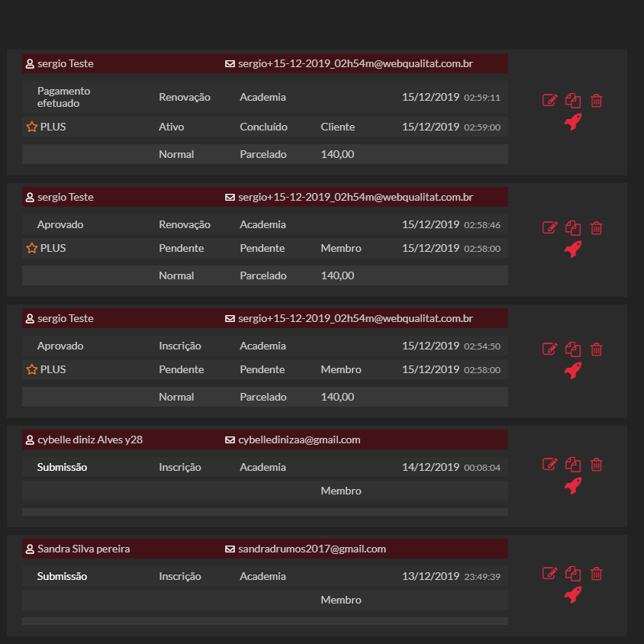Viewport: 644px width, 644px height.
Task: Toggle PLUS star in Aprovado Inscrição record
Action: tap(31, 369)
